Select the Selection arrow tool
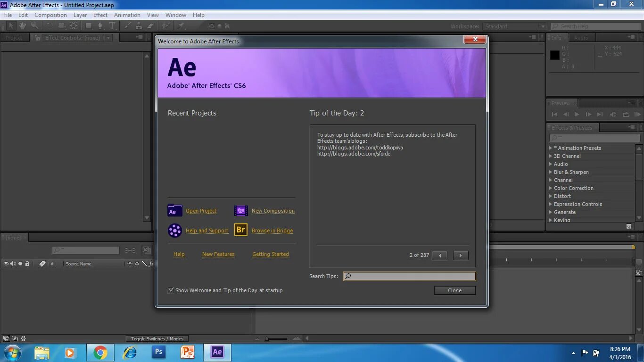644x362 pixels. [x=11, y=26]
